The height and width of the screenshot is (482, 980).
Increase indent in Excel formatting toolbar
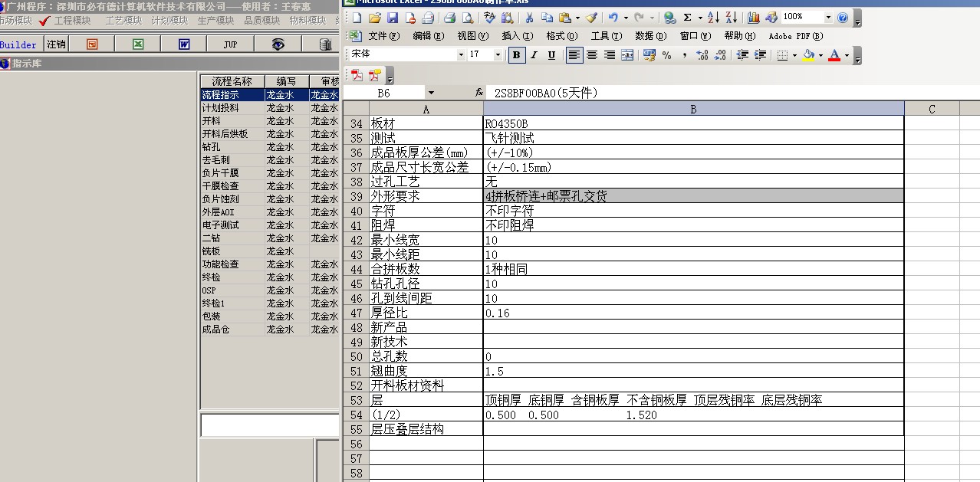pos(760,54)
